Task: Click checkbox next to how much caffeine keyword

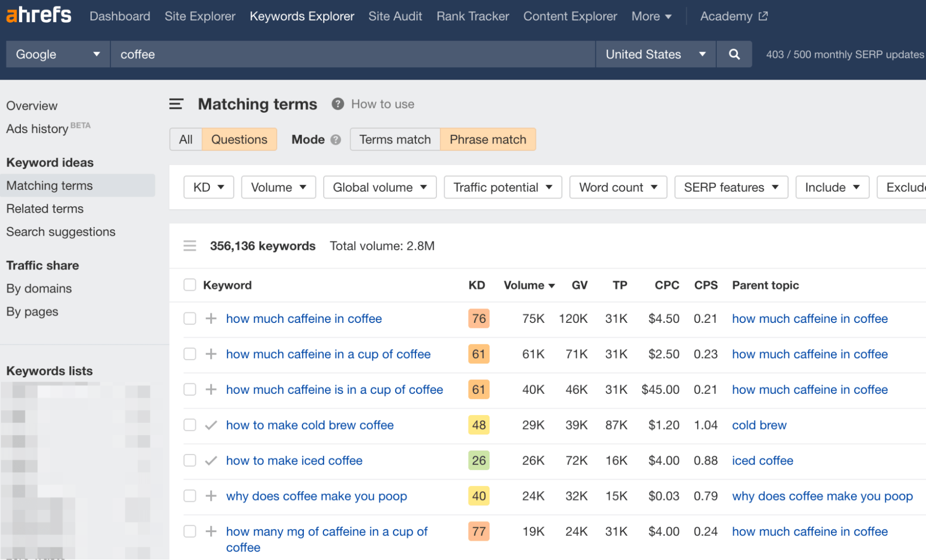Action: [188, 318]
